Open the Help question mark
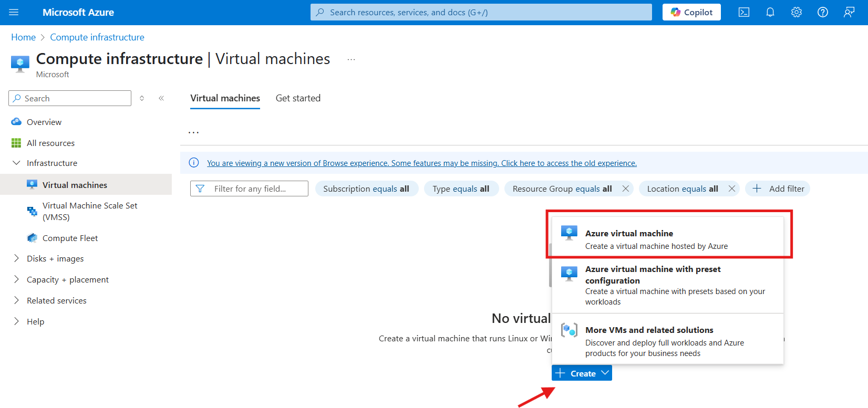The width and height of the screenshot is (868, 408). click(x=823, y=12)
